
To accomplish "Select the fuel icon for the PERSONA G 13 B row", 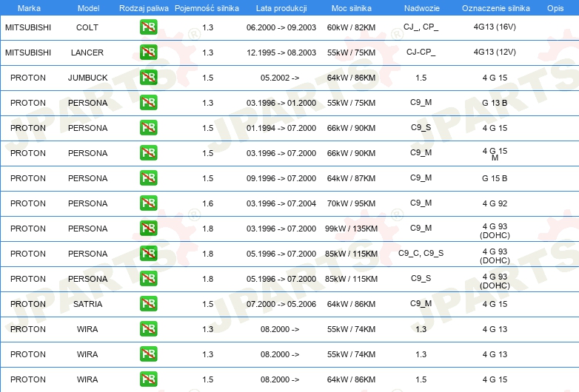I will pyautogui.click(x=148, y=102).
